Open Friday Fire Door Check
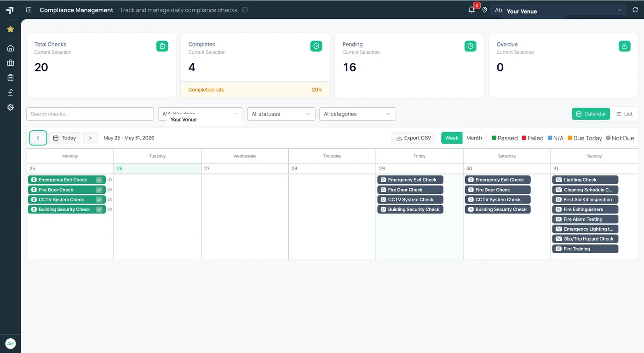Viewport: 644px width, 353px height. [x=410, y=190]
